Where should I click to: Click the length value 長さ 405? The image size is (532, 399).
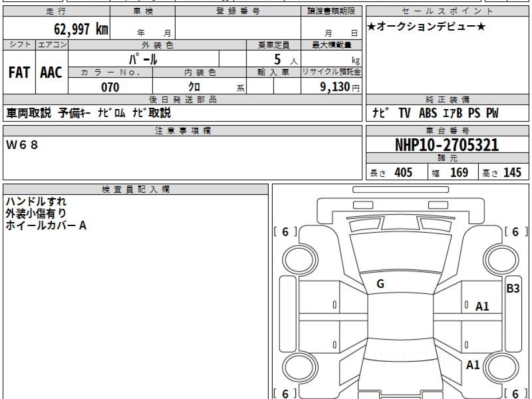click(x=391, y=172)
